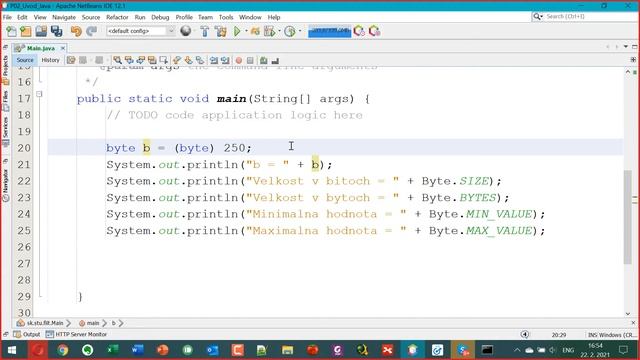640x360 pixels.
Task: Open the View menu
Action: tap(40, 17)
